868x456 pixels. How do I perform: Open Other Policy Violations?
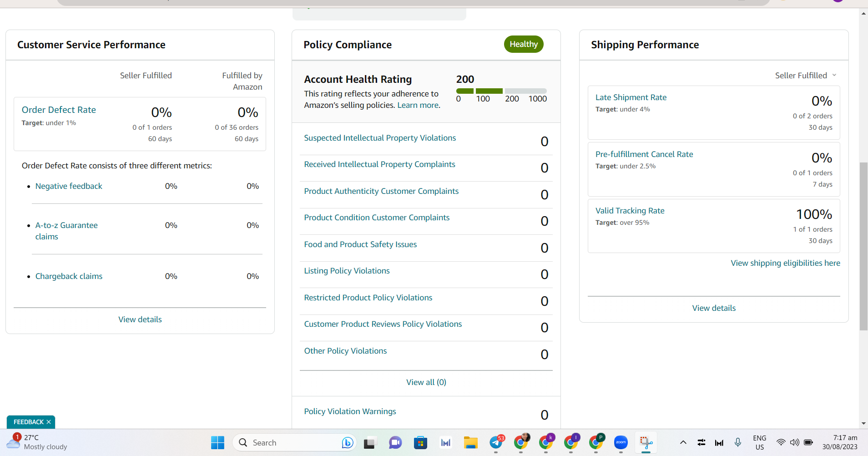pos(345,351)
